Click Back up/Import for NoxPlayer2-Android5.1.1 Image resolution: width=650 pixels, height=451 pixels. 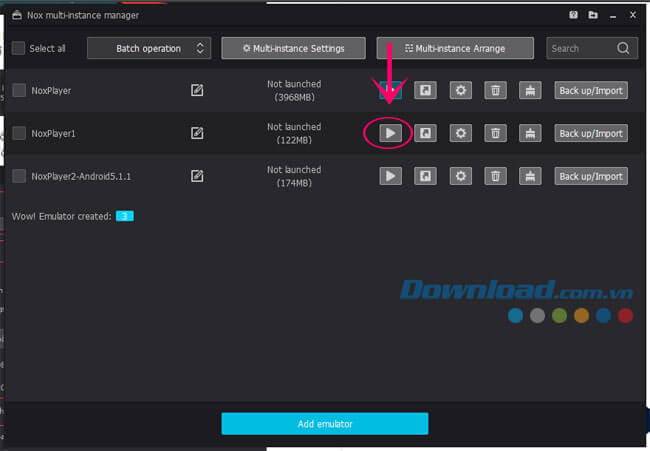(x=591, y=176)
